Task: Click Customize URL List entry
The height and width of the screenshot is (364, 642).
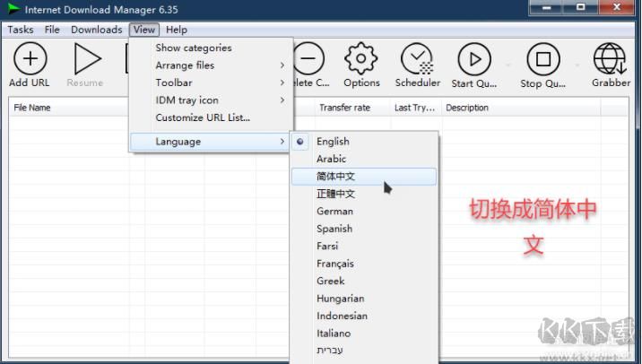Action: [203, 117]
